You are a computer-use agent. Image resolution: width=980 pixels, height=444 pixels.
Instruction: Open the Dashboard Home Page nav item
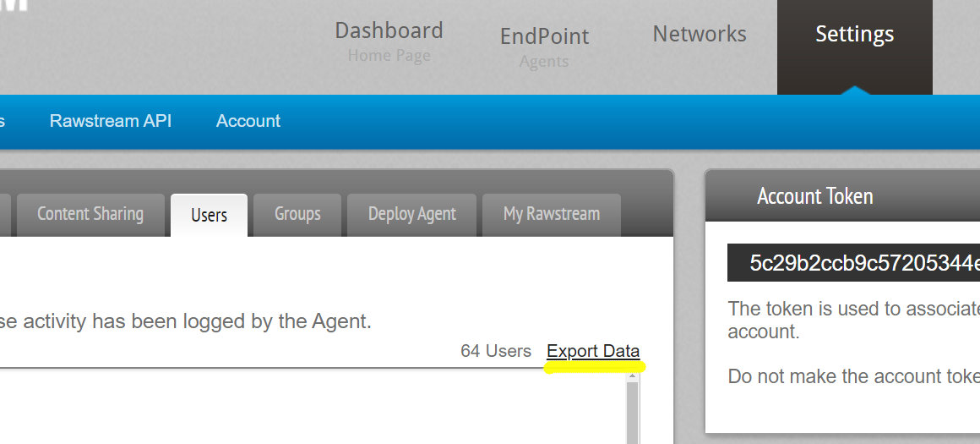389,41
